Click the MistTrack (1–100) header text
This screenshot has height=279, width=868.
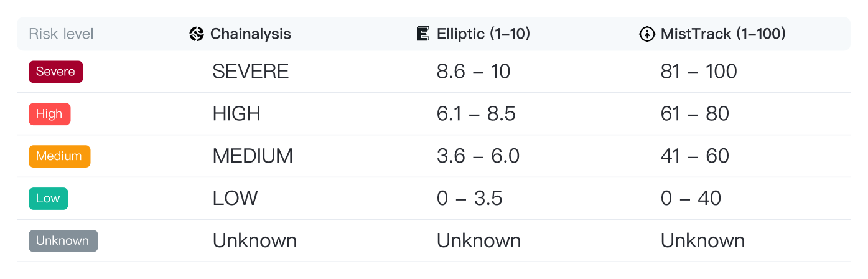coord(721,34)
